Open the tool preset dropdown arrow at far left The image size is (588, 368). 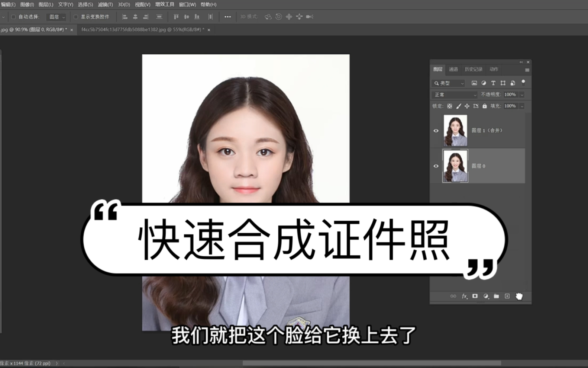(x=3, y=17)
